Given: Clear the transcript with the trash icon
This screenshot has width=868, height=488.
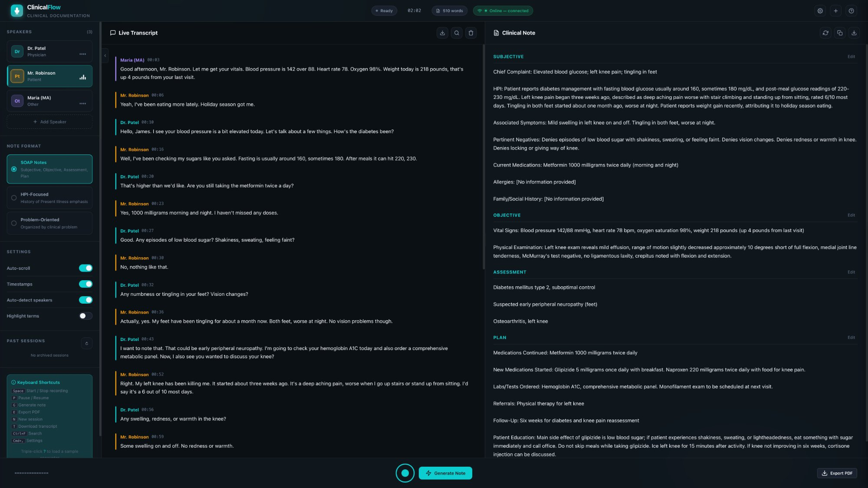Looking at the screenshot, I should click(x=471, y=33).
